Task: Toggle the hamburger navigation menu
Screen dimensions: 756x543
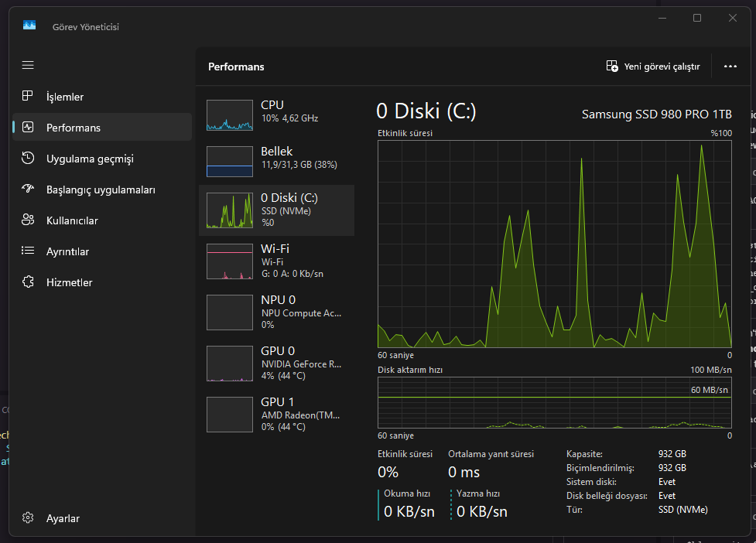Action: click(x=28, y=65)
